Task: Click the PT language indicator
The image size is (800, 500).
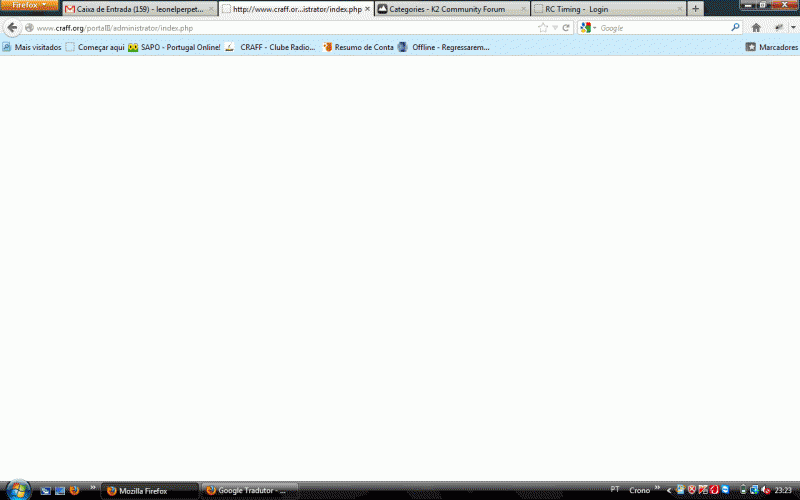Action: [x=615, y=489]
